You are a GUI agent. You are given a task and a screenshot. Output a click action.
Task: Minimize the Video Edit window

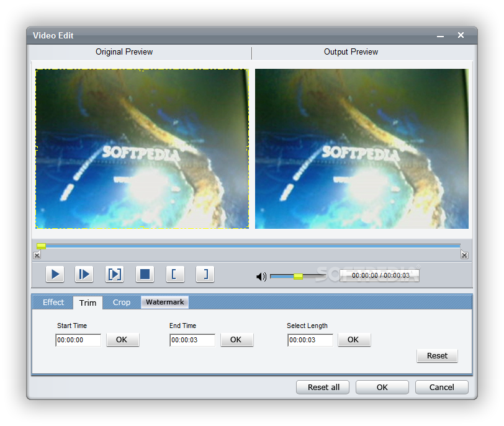(440, 36)
